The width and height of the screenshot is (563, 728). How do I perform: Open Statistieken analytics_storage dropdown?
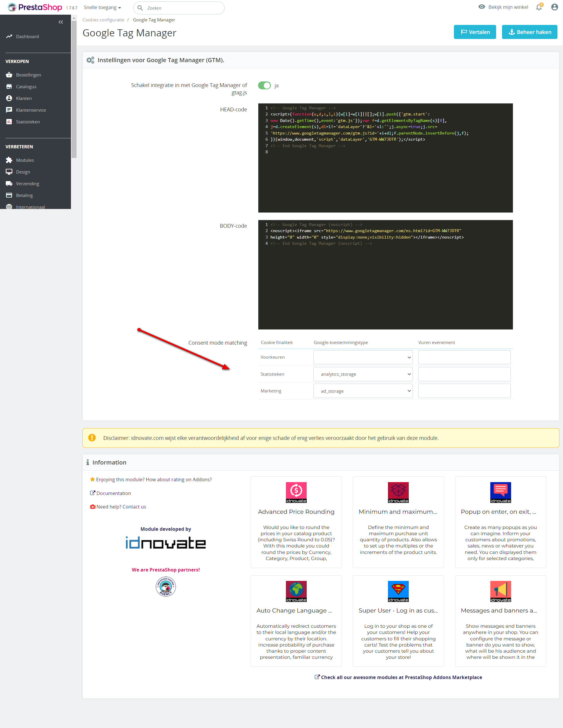[x=363, y=374]
